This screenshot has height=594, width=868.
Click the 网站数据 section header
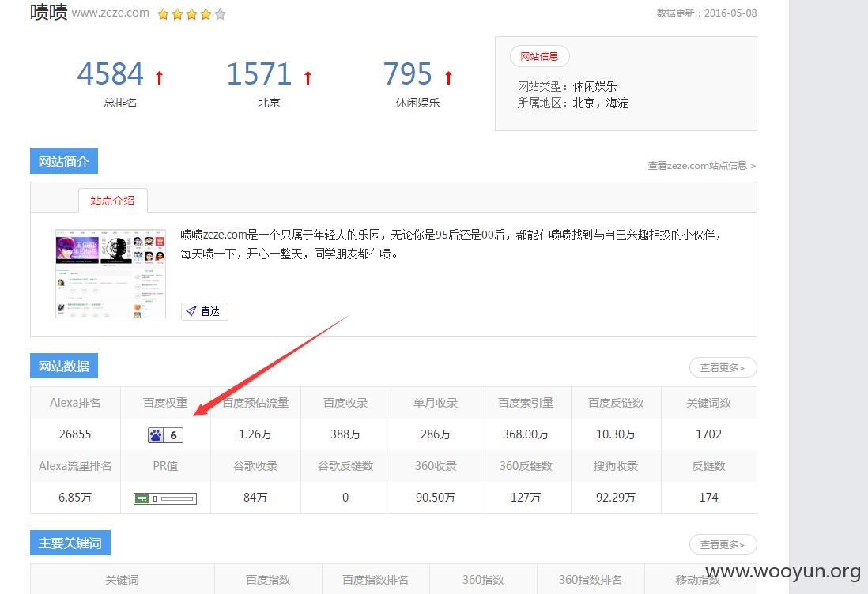pos(64,366)
